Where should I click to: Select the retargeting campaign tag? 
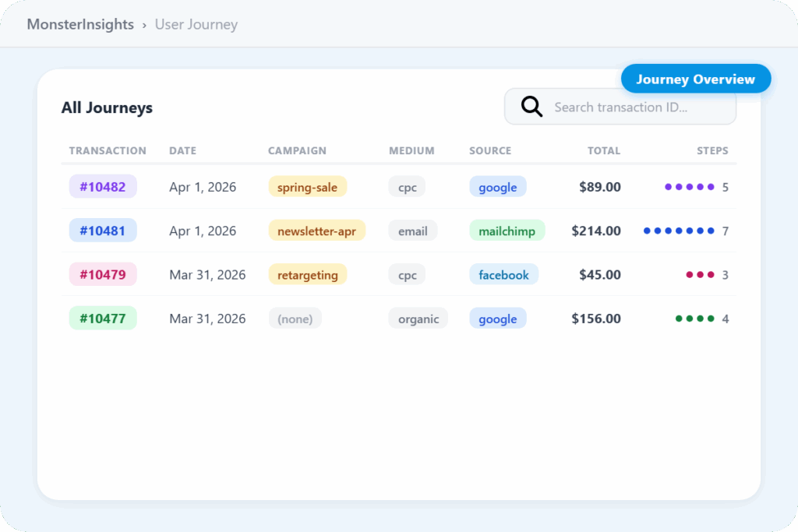pyautogui.click(x=307, y=274)
